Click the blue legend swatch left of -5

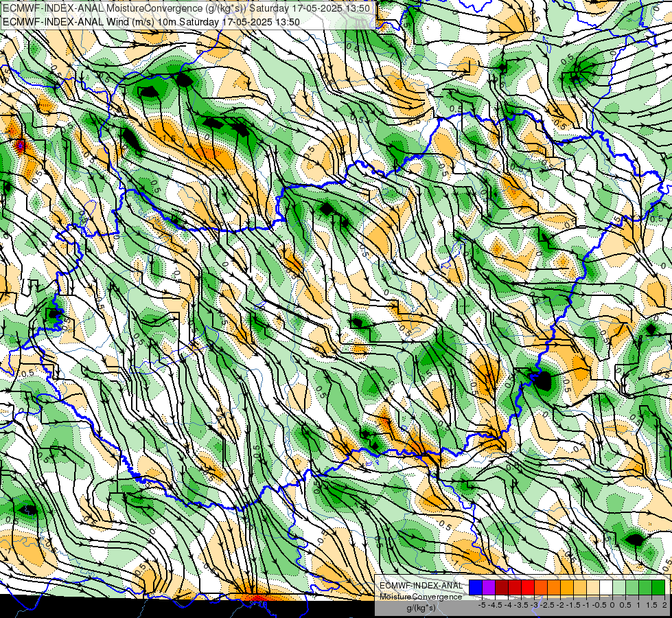[475, 588]
